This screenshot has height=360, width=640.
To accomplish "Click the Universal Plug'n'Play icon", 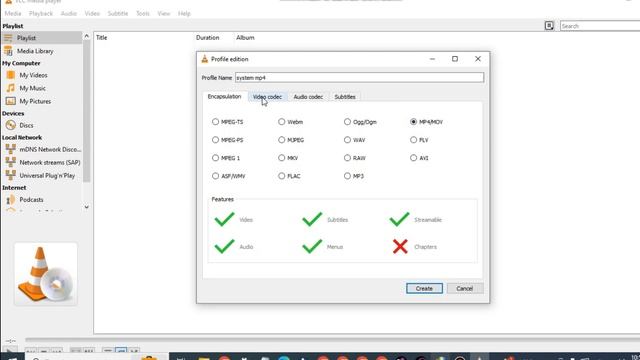I will tap(11, 175).
